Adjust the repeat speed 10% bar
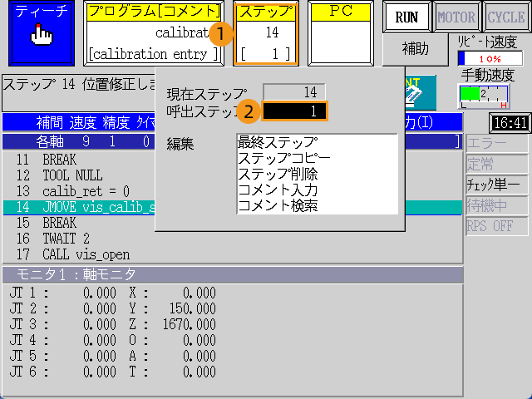 [x=490, y=58]
